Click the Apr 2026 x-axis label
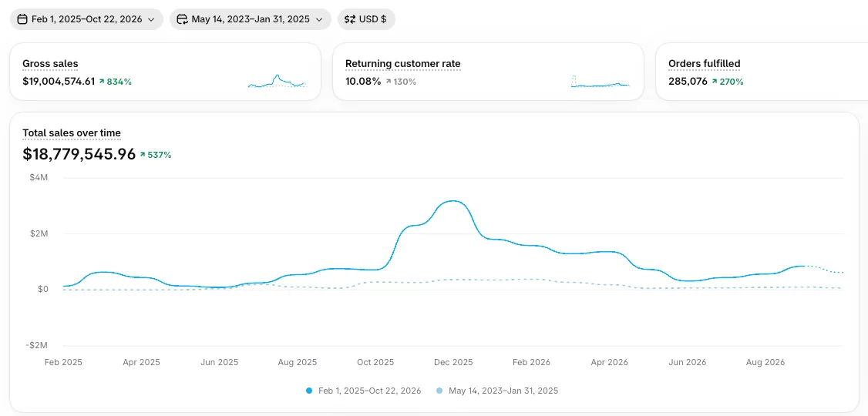Image resolution: width=868 pixels, height=416 pixels. 610,362
